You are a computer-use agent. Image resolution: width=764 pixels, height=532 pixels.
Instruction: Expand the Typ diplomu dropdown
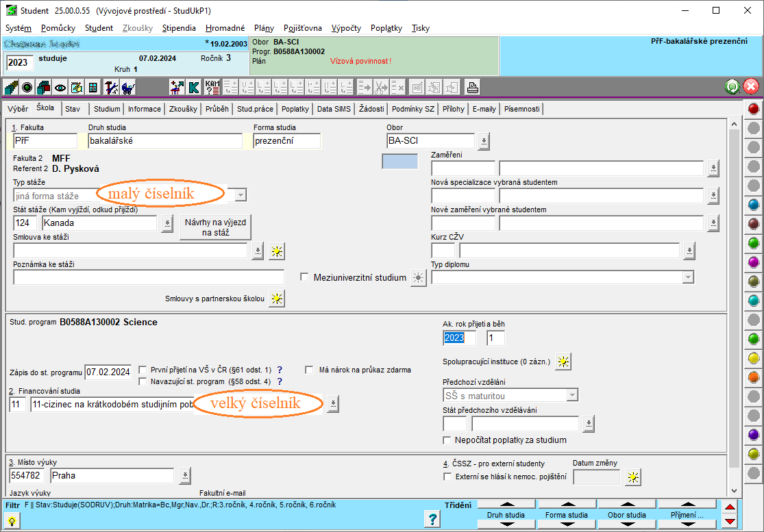[x=687, y=277]
